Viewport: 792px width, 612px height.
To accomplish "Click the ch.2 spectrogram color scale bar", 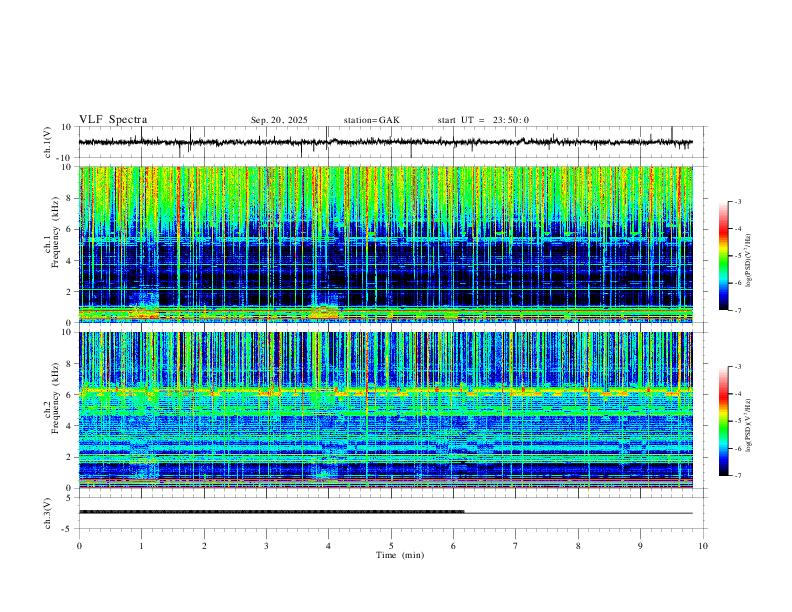I will (723, 421).
